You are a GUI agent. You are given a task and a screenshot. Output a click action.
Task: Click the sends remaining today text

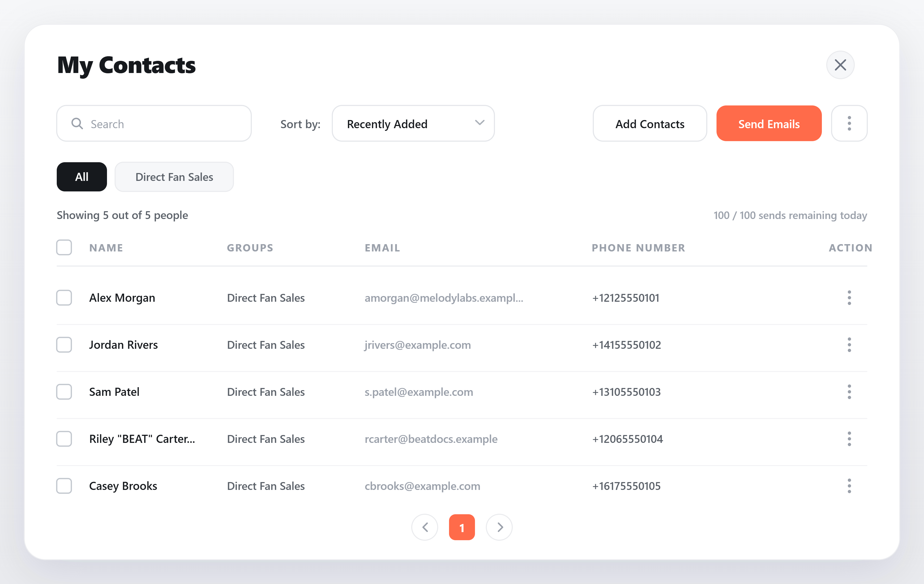tap(790, 215)
